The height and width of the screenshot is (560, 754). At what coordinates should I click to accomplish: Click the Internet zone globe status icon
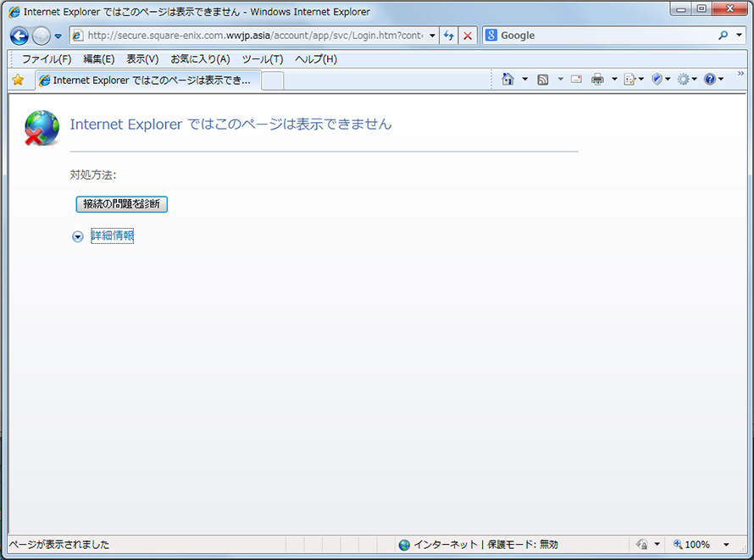[404, 545]
